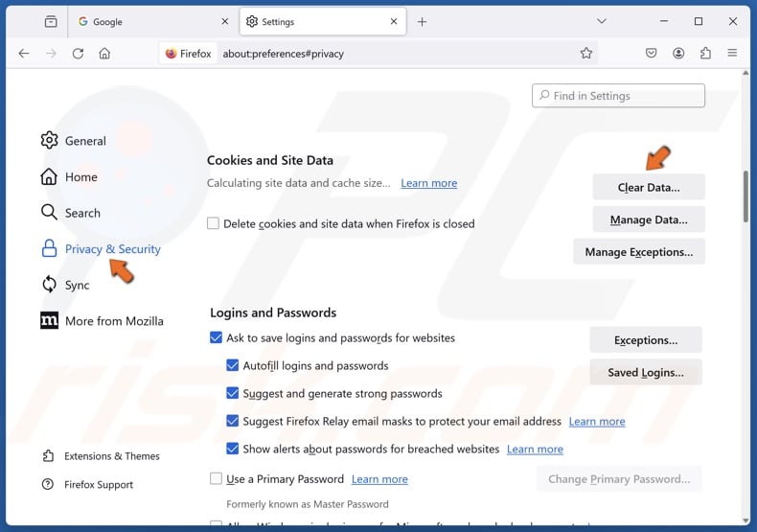Open Home settings category
Image resolution: width=757 pixels, height=532 pixels.
[69, 177]
